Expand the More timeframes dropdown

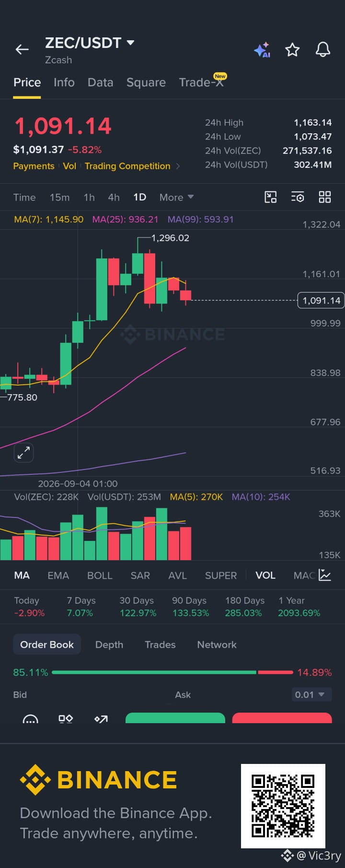point(176,197)
